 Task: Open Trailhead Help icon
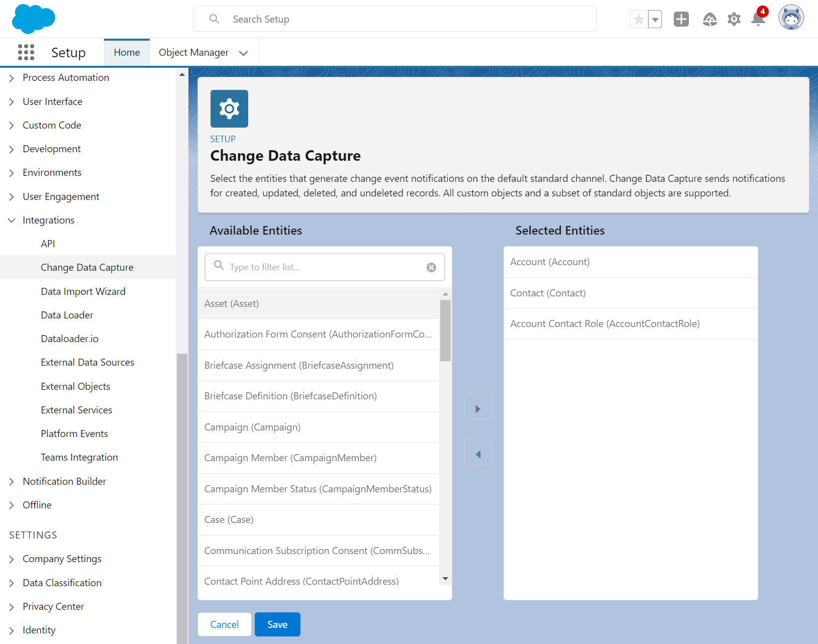coord(710,19)
